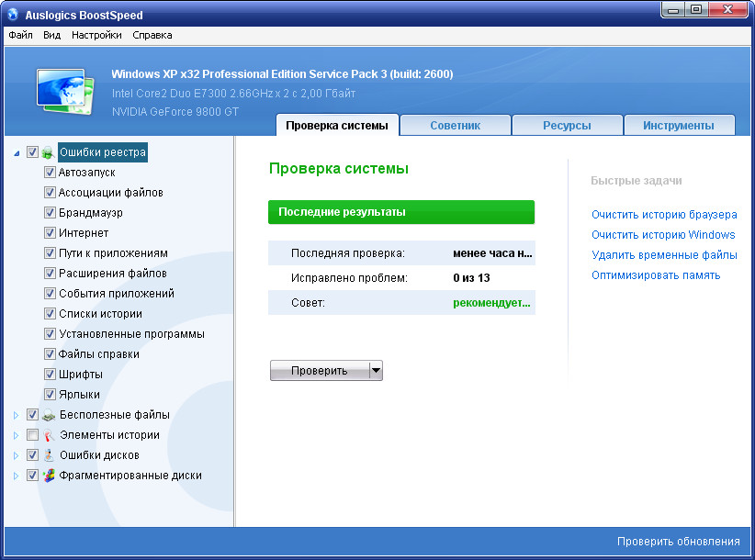
Task: Toggle the Интернет checkbox
Action: click(50, 233)
